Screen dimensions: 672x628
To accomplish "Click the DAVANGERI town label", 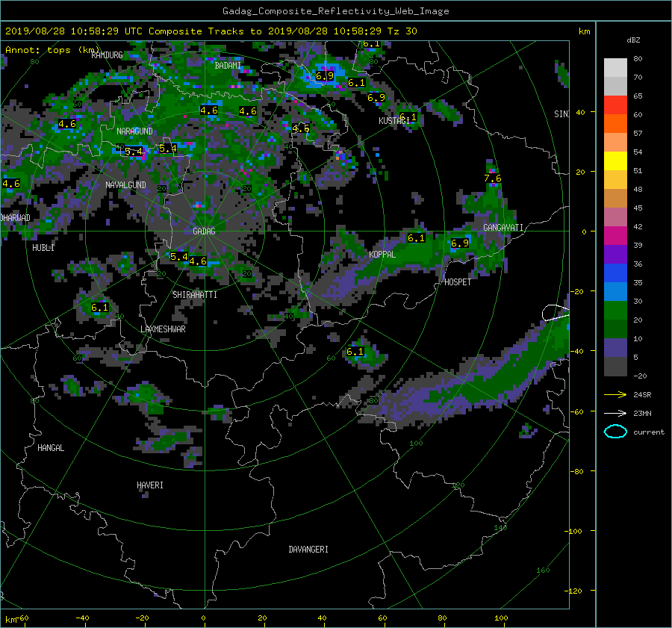I will (x=308, y=550).
